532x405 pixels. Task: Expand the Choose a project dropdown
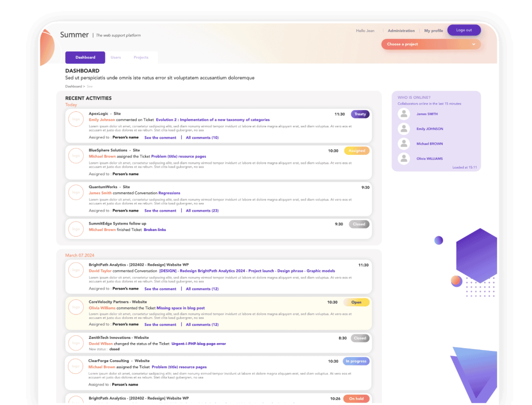coord(431,44)
